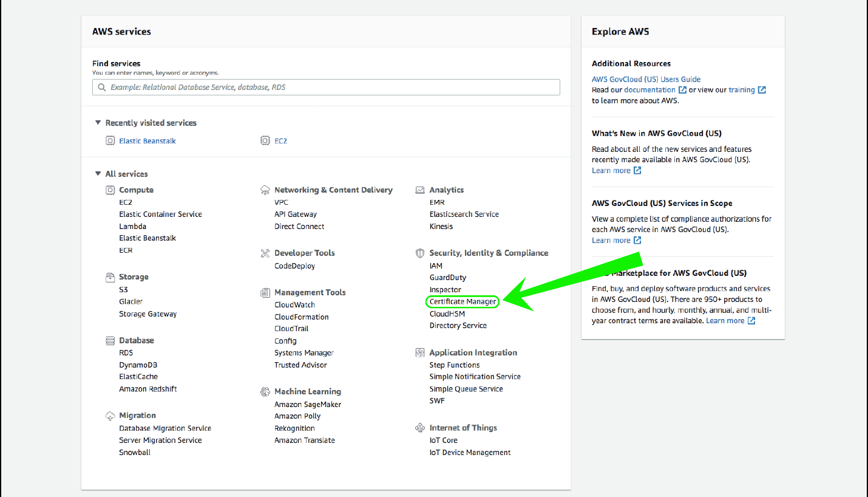Image resolution: width=868 pixels, height=497 pixels.
Task: Open Storage Gateway service
Action: (148, 314)
